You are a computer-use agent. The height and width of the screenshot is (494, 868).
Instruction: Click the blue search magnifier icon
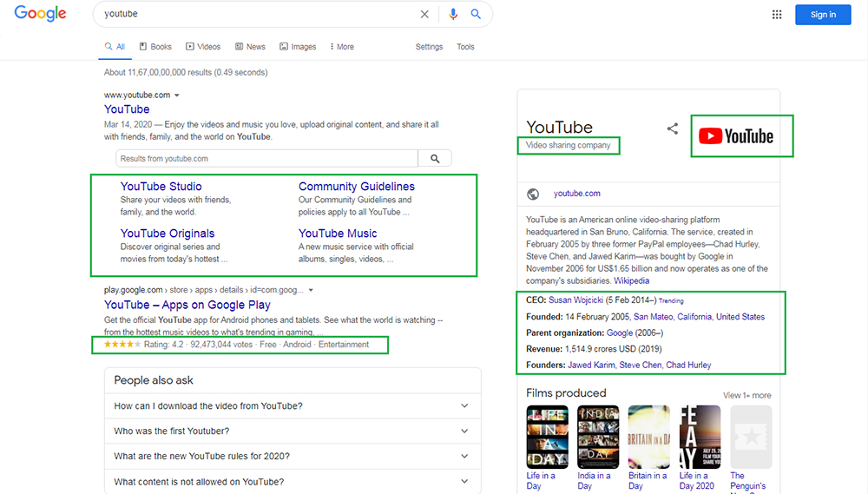point(476,15)
